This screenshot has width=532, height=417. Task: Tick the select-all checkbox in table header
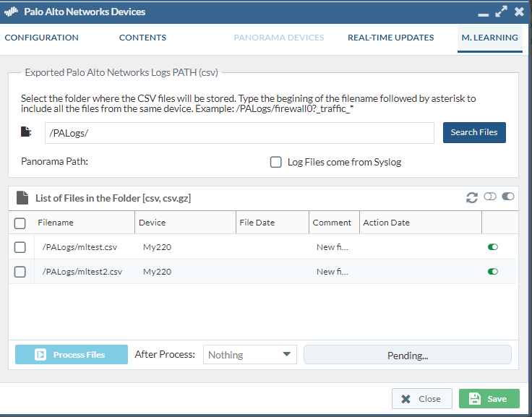coord(20,223)
